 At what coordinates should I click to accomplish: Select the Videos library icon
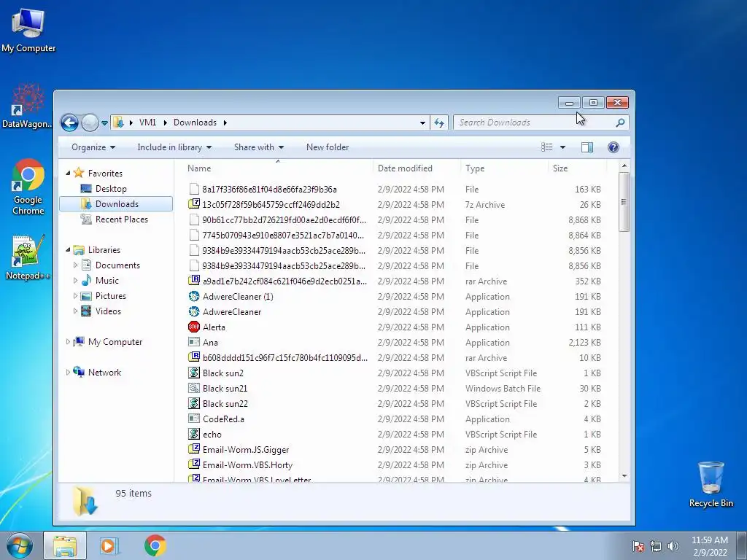coord(86,311)
